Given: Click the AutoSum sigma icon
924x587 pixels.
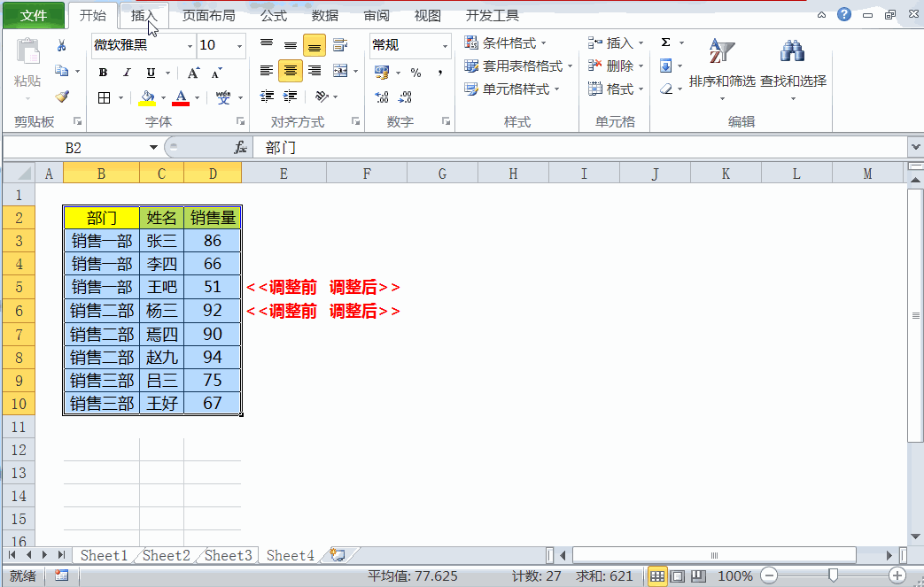Looking at the screenshot, I should (666, 42).
